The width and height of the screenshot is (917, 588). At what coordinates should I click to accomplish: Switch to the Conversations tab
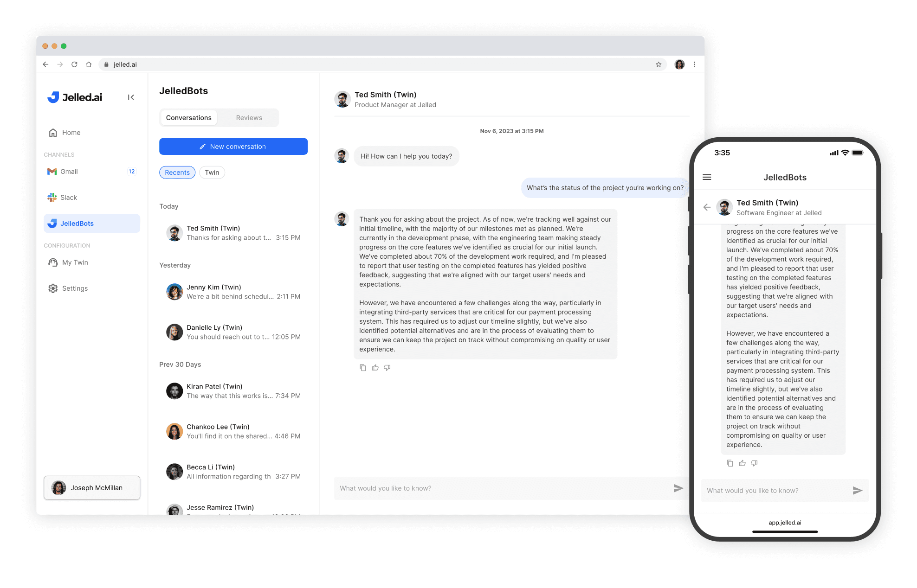[x=188, y=118]
